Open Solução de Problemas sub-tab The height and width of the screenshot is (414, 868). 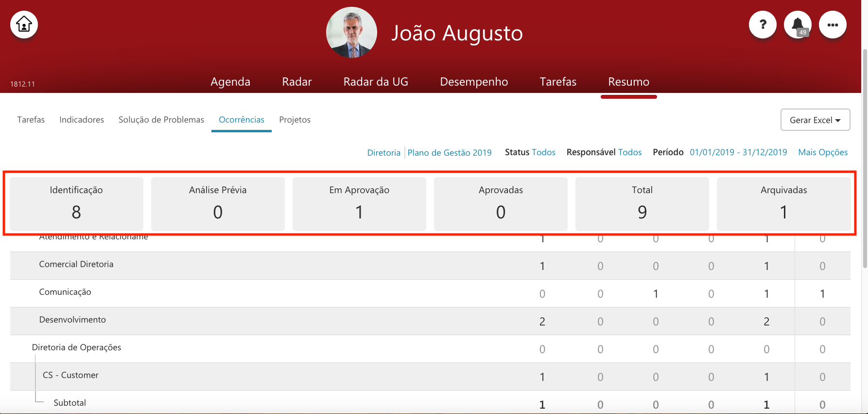pyautogui.click(x=161, y=120)
